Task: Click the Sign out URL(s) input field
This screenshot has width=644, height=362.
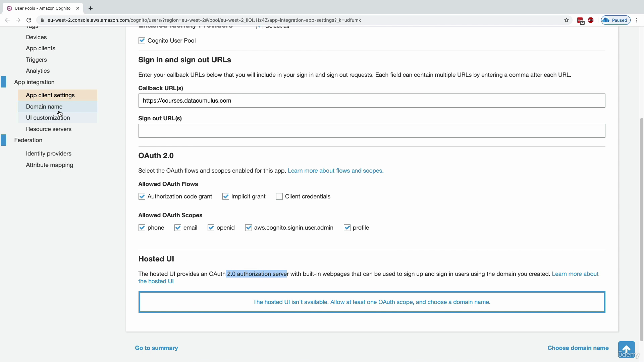Action: pyautogui.click(x=372, y=131)
